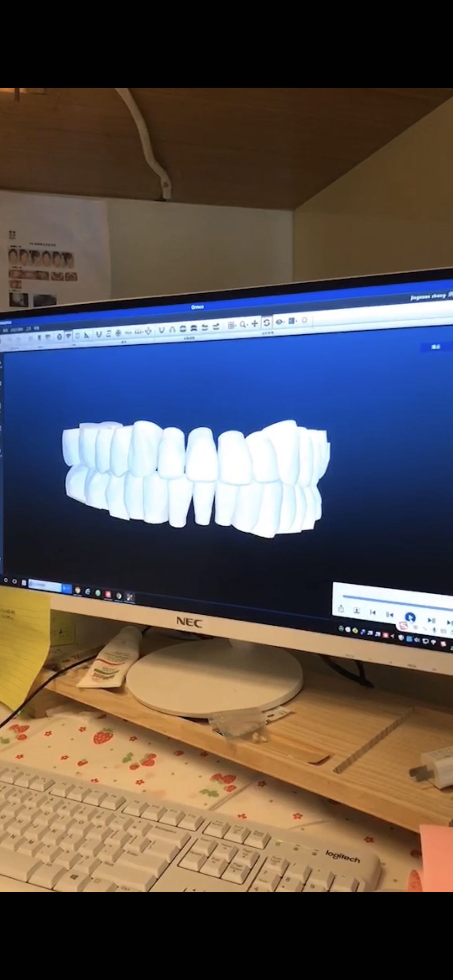Click the last pinned taskbar app icon
Screen dimensions: 453x980
[130, 597]
